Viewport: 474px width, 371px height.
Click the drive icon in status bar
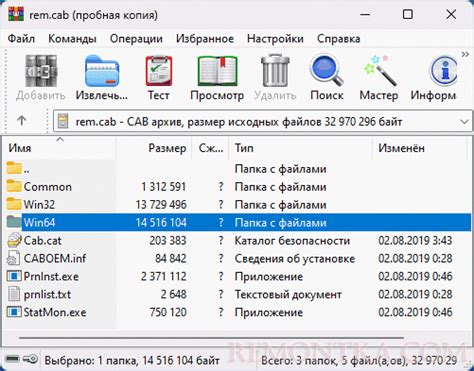coord(13,359)
